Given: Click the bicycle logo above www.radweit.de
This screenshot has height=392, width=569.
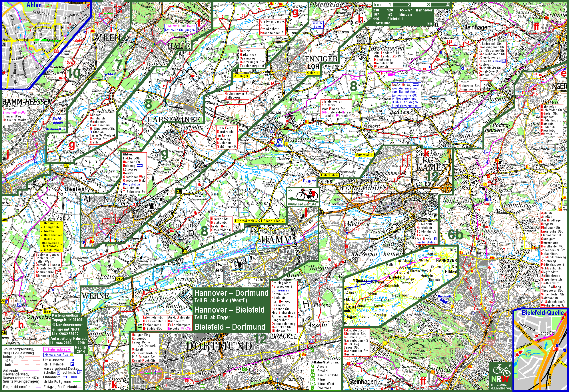Looking at the screenshot, I should pos(307,195).
